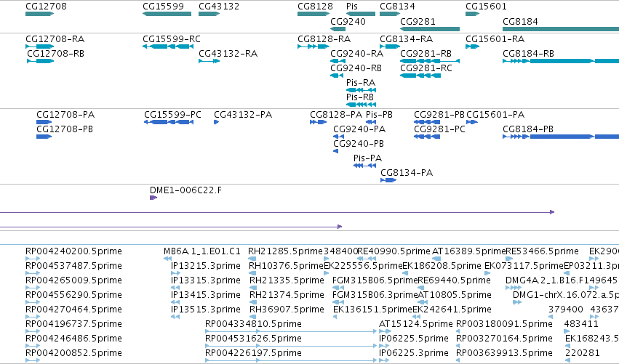Viewport: 619px width, 364px height.
Task: Click transcript CG8128-RA
Action: [314, 46]
